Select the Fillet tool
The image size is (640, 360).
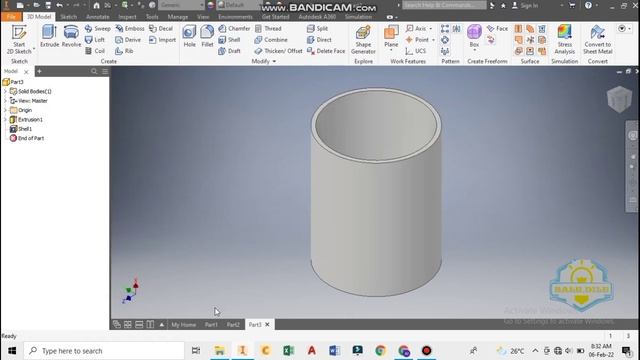coord(207,36)
